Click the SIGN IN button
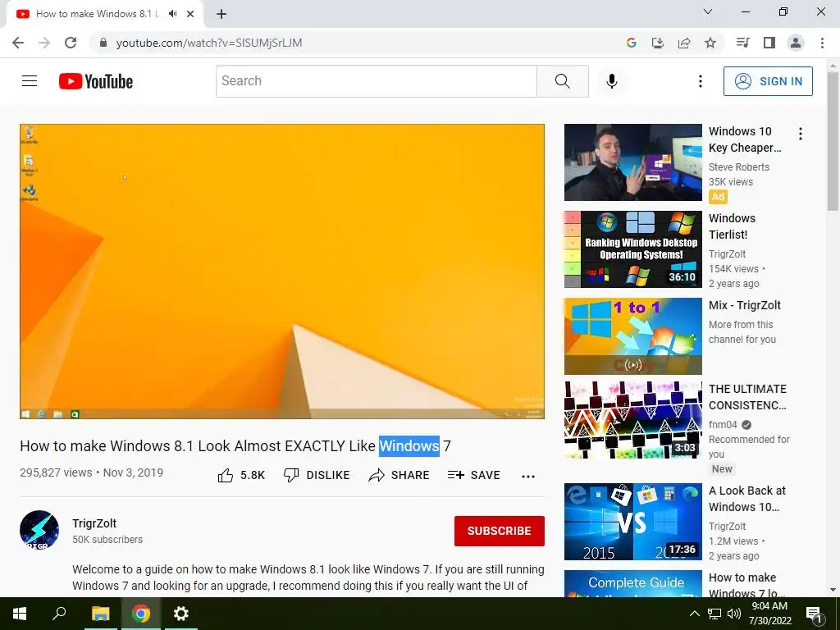 [x=768, y=81]
